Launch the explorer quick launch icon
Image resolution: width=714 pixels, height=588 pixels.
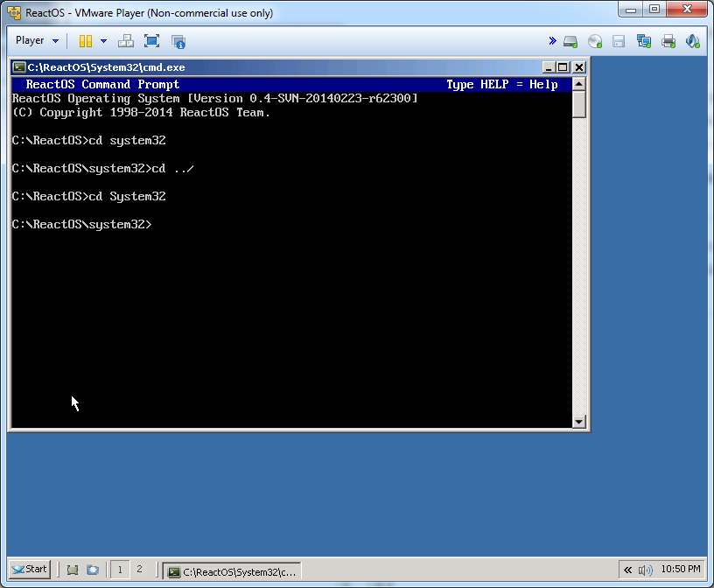coord(93,570)
